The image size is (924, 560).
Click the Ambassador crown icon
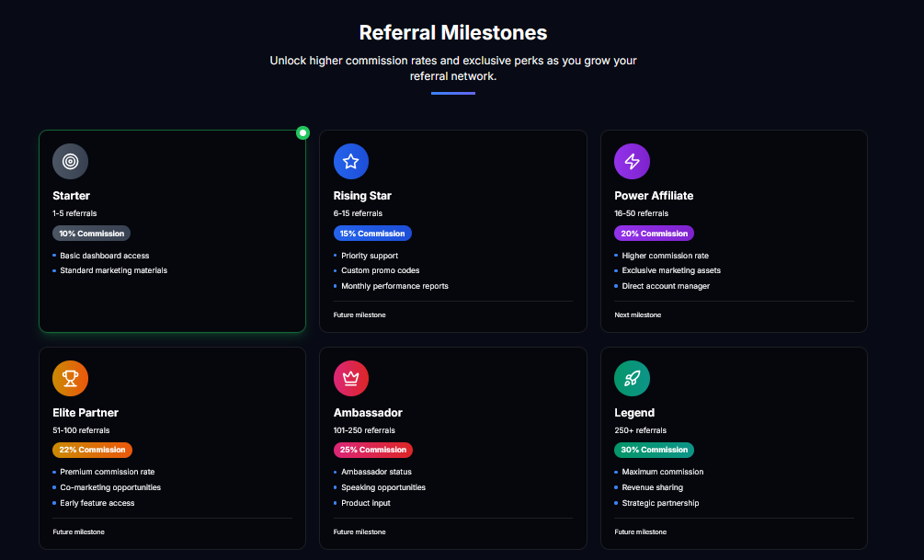click(350, 378)
